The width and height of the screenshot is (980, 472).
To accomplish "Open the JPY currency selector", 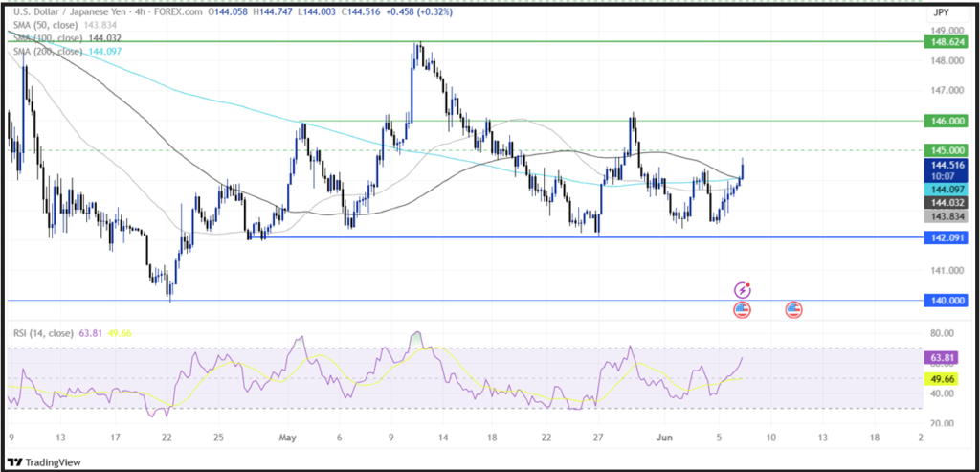I will pyautogui.click(x=943, y=12).
